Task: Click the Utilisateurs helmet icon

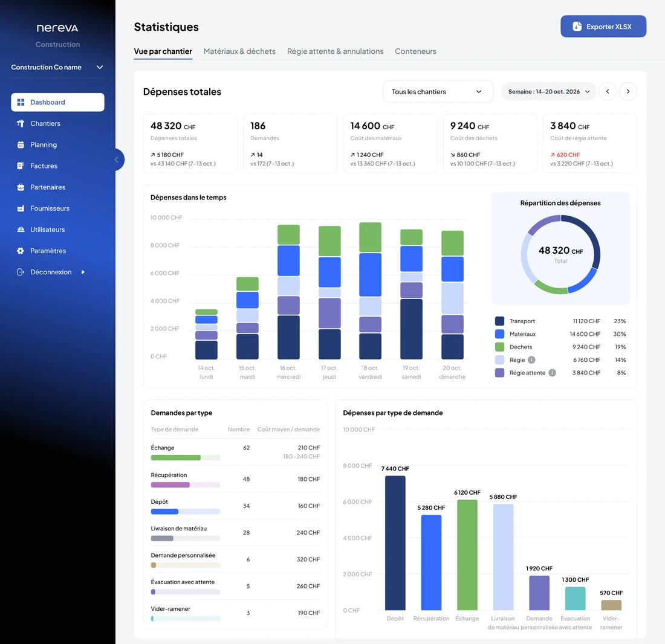Action: tap(21, 229)
